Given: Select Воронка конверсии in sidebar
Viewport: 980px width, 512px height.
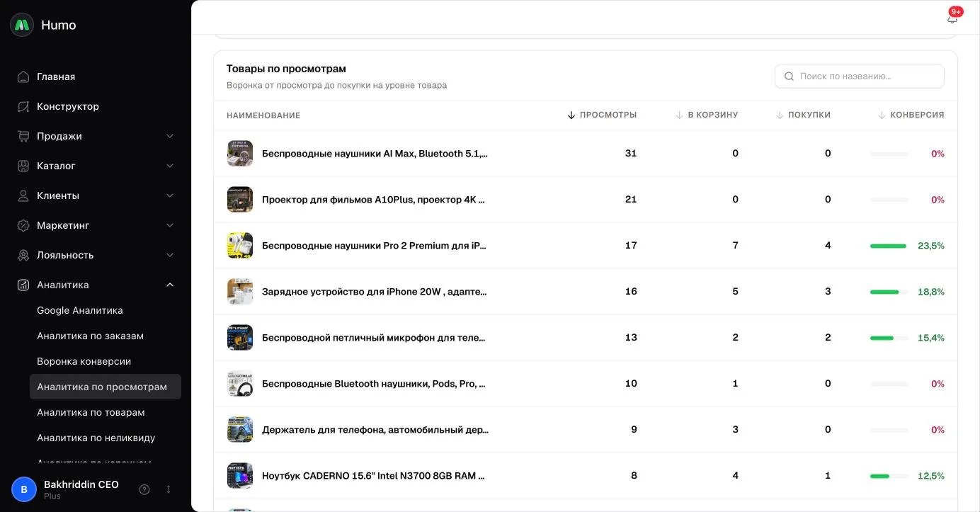Looking at the screenshot, I should tap(84, 361).
